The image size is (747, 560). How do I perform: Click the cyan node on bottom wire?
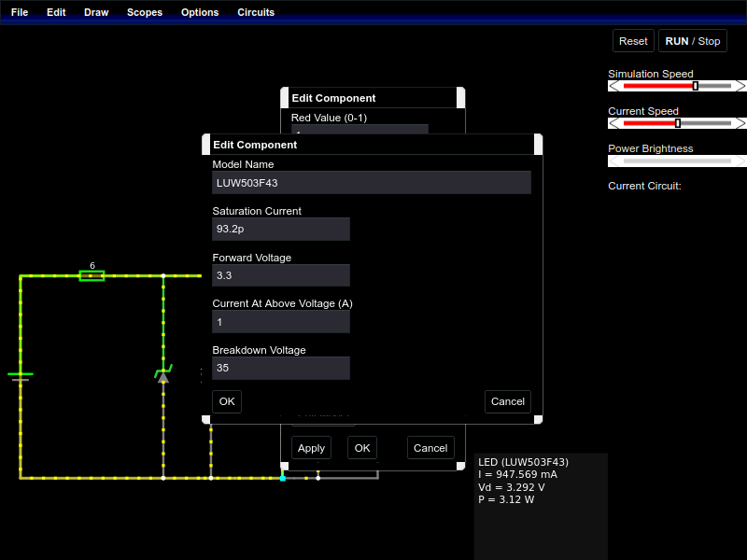point(283,478)
